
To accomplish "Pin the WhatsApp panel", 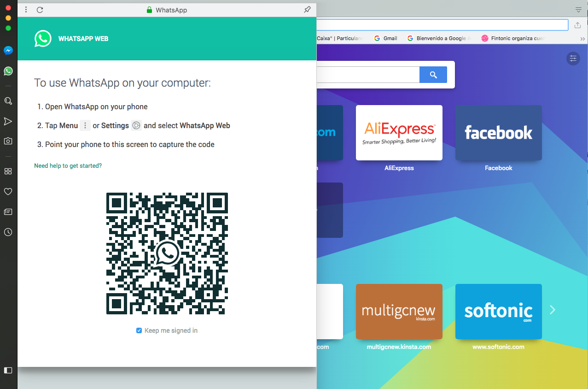I will click(x=307, y=10).
